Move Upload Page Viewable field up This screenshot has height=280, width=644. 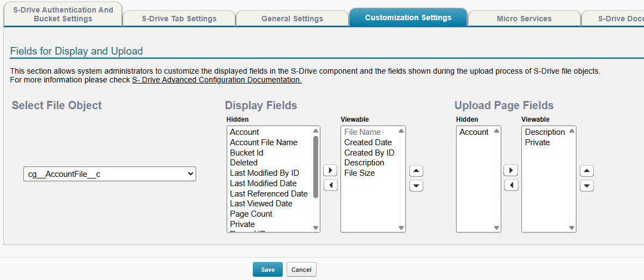pyautogui.click(x=586, y=171)
